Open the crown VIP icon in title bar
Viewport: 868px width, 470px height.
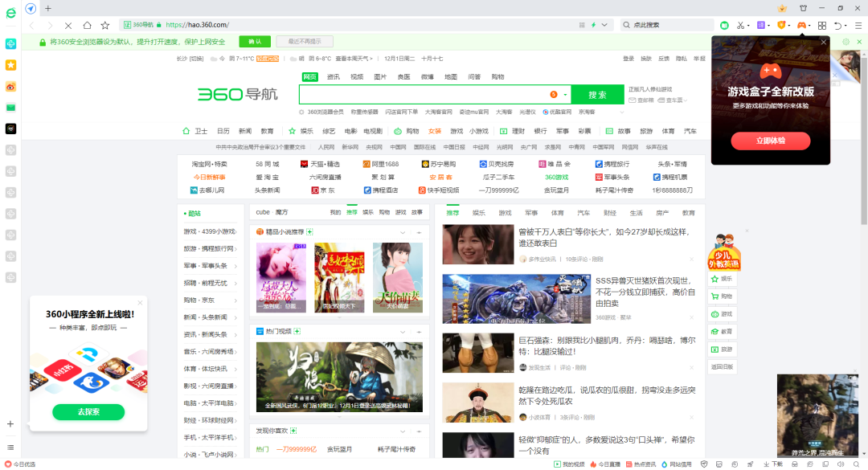click(782, 8)
